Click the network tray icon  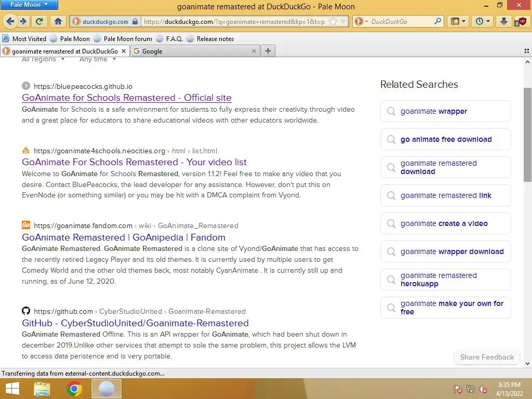coord(471,389)
